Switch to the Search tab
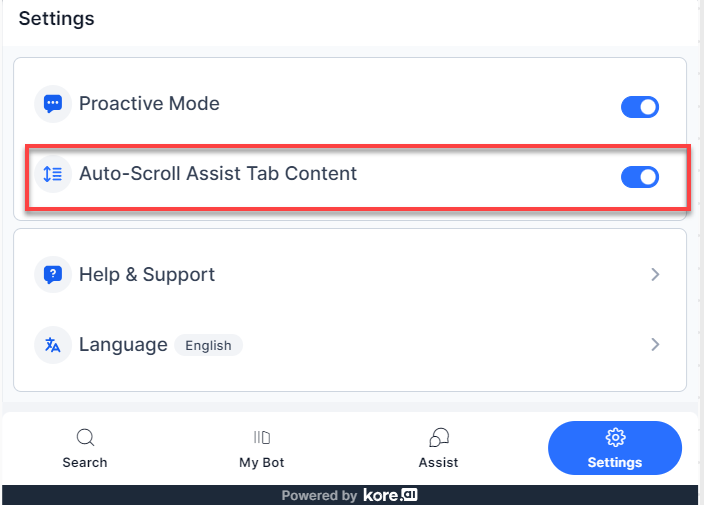This screenshot has width=704, height=505. [x=85, y=462]
